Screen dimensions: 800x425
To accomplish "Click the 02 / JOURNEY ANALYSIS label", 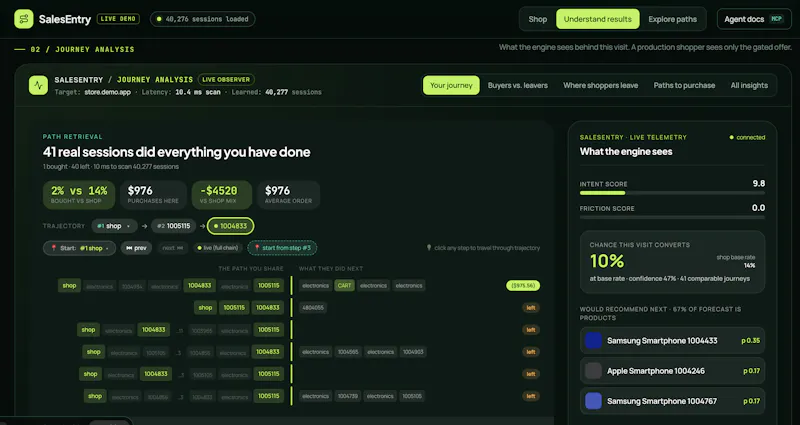I will (x=82, y=49).
